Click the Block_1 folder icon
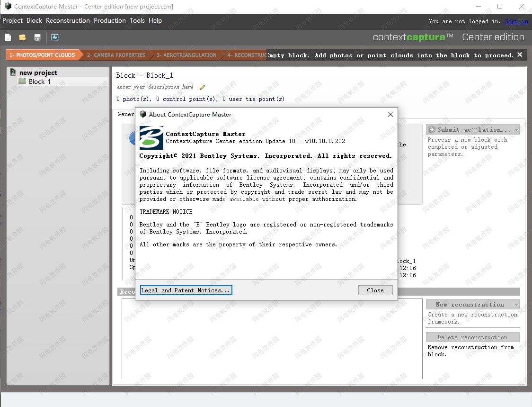Image resolution: width=532 pixels, height=407 pixels. 22,81
